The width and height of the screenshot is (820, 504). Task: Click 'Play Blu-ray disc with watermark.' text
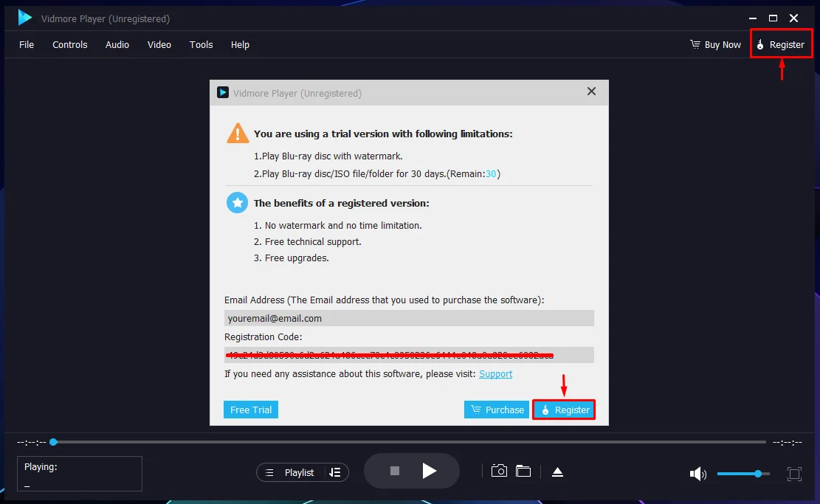pyautogui.click(x=332, y=156)
